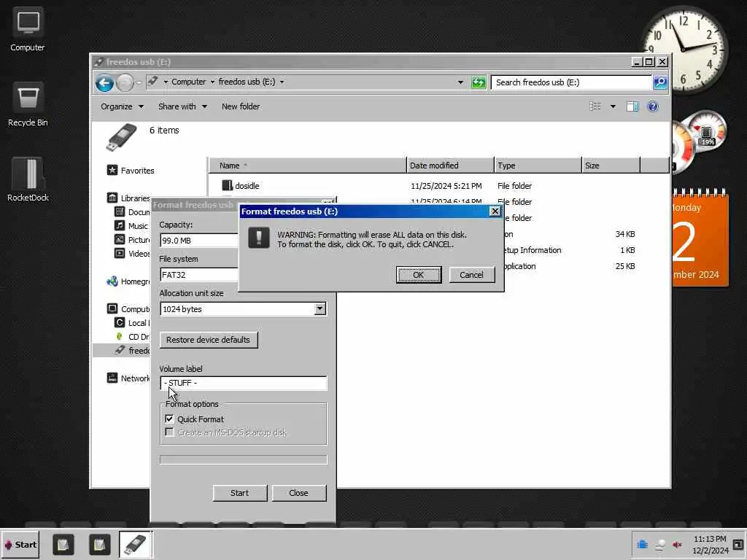
Task: Toggle the Quick Format checkbox
Action: pyautogui.click(x=169, y=419)
